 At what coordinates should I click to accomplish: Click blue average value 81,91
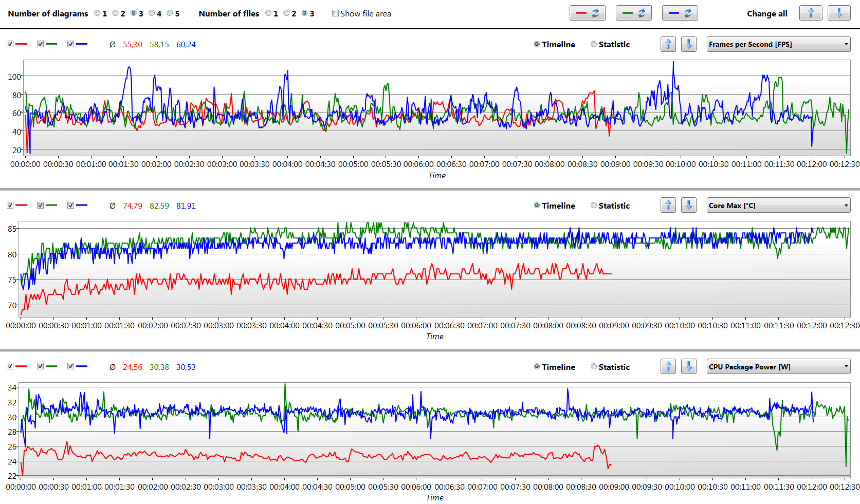pyautogui.click(x=186, y=206)
